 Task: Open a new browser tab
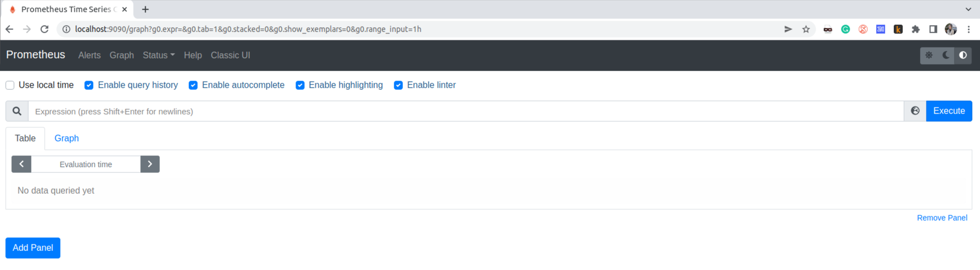pyautogui.click(x=145, y=9)
